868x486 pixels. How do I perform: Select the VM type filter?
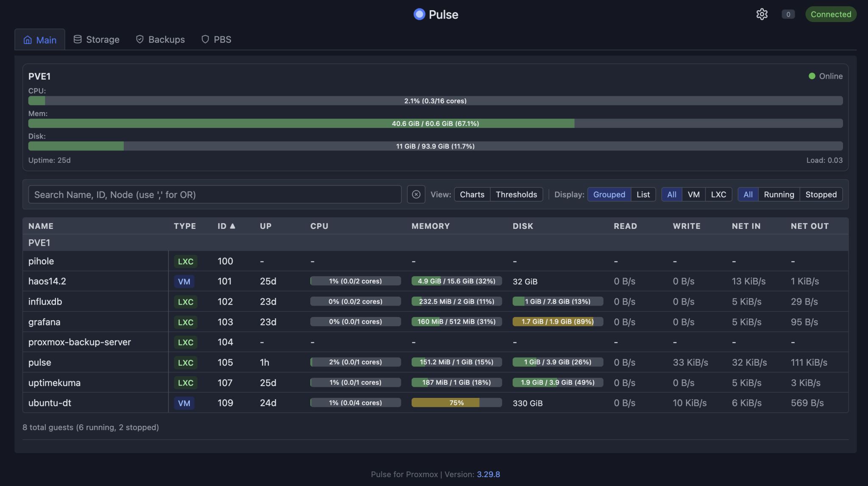pyautogui.click(x=694, y=194)
